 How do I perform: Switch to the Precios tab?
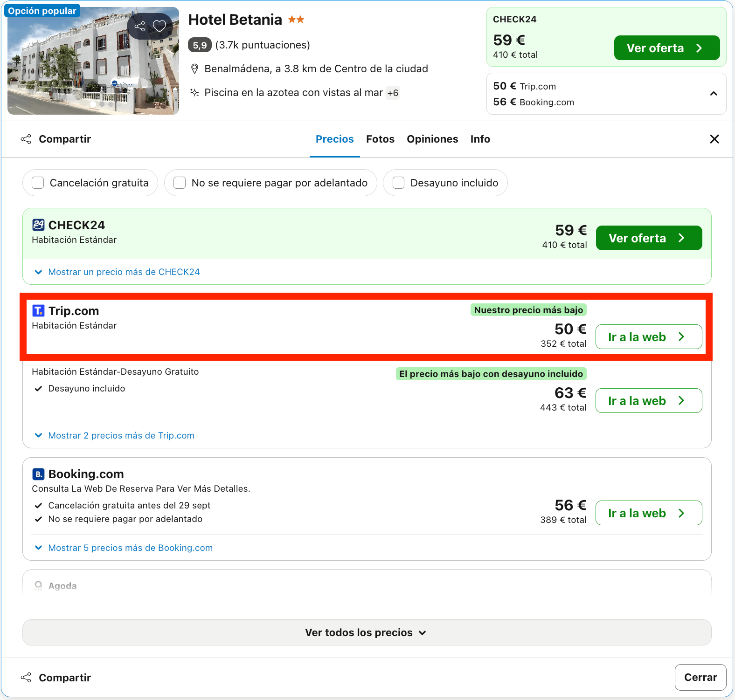[335, 139]
